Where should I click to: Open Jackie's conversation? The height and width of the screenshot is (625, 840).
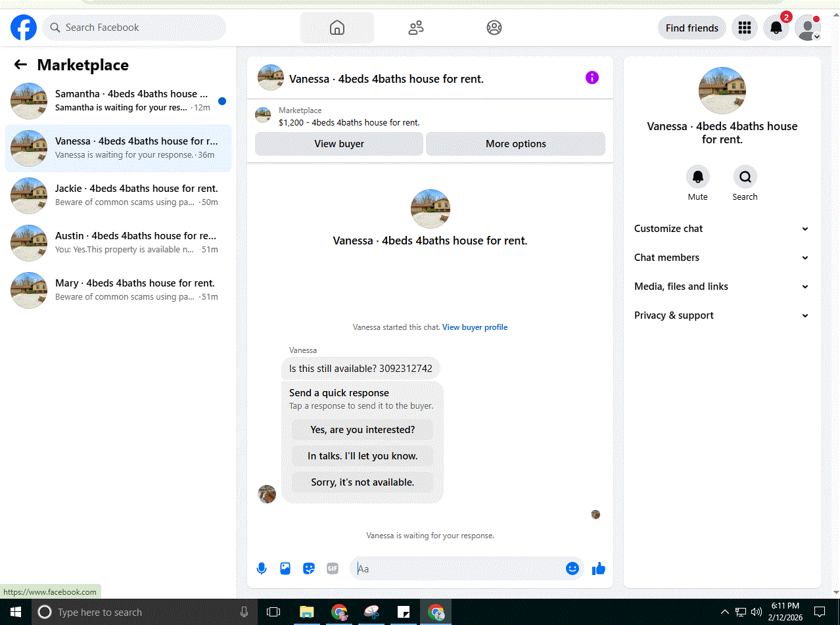[x=118, y=195]
